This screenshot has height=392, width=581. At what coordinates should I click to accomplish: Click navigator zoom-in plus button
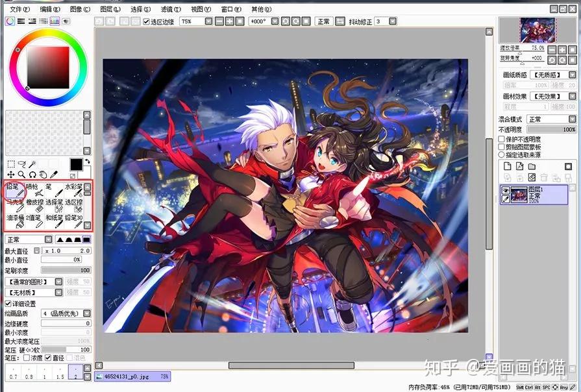click(562, 49)
